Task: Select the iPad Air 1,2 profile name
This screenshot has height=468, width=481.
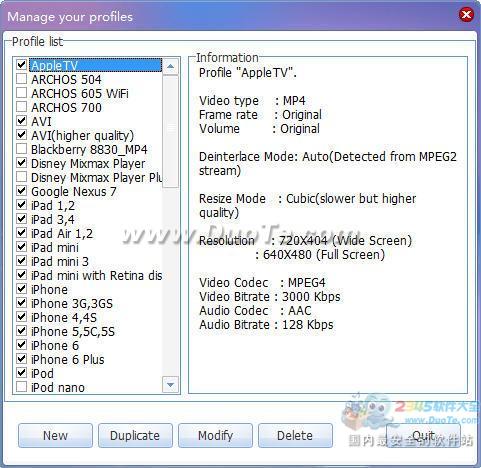Action: pyautogui.click(x=62, y=234)
